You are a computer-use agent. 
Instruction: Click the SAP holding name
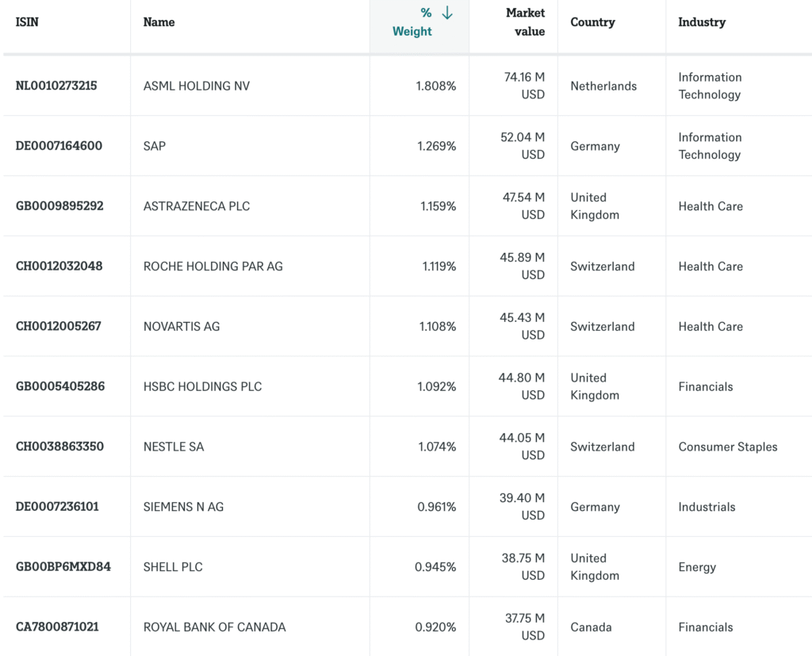click(155, 146)
